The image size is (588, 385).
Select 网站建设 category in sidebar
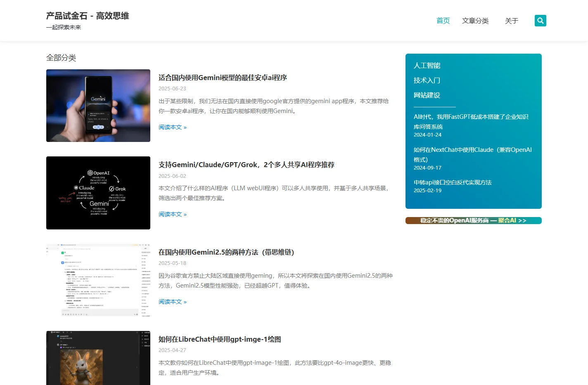pos(427,95)
